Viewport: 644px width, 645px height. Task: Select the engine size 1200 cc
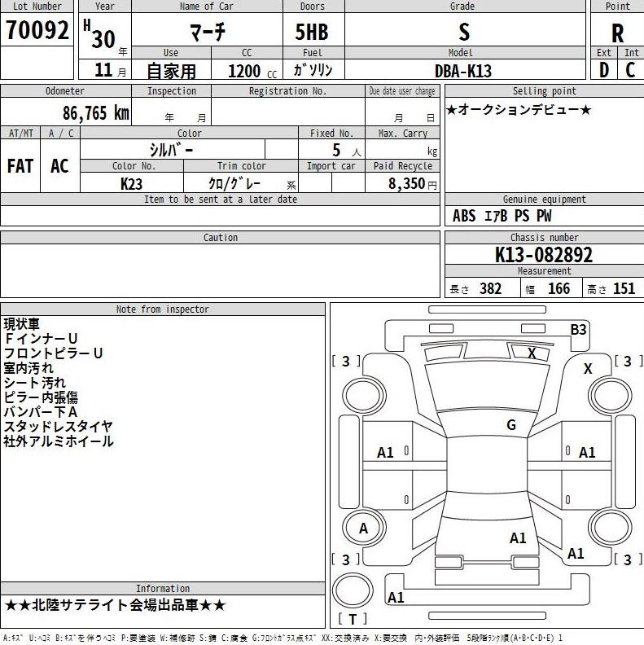(252, 71)
